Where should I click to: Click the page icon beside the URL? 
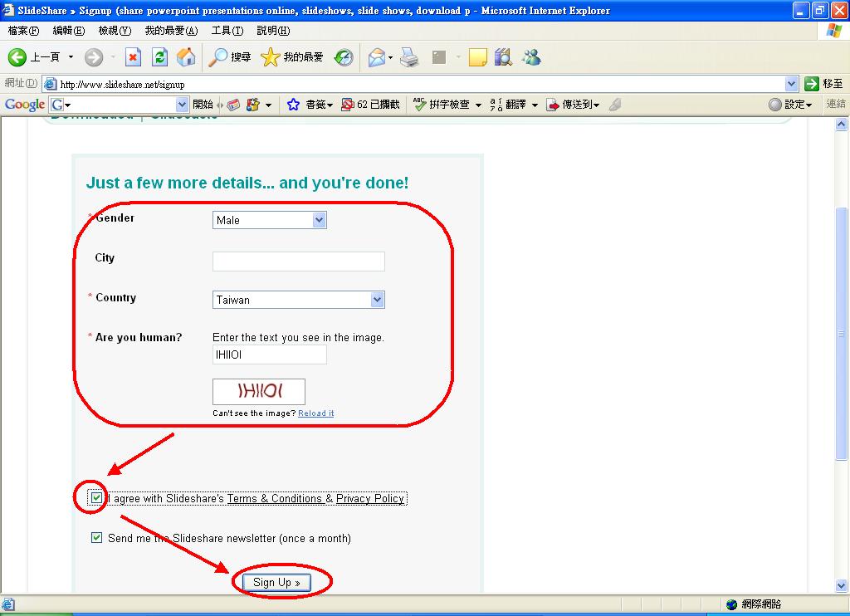[x=51, y=84]
